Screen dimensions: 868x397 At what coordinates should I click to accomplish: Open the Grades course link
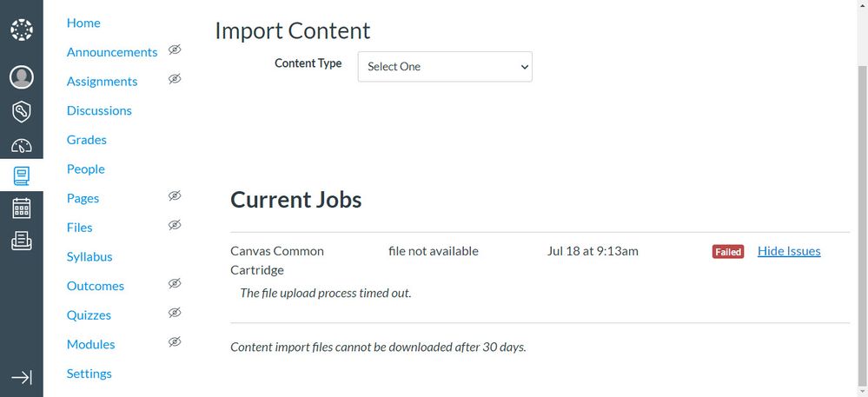(x=86, y=140)
